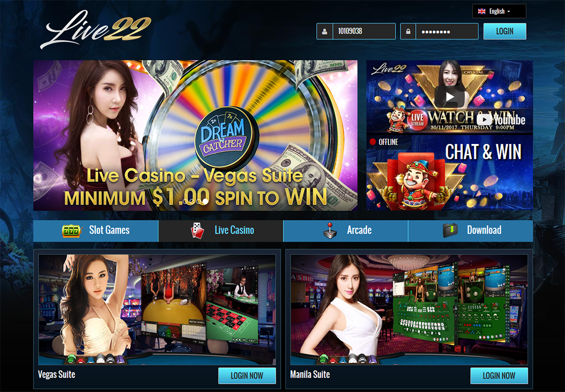This screenshot has width=565, height=392.
Task: Click the green arrow Download icon
Action: 450,230
